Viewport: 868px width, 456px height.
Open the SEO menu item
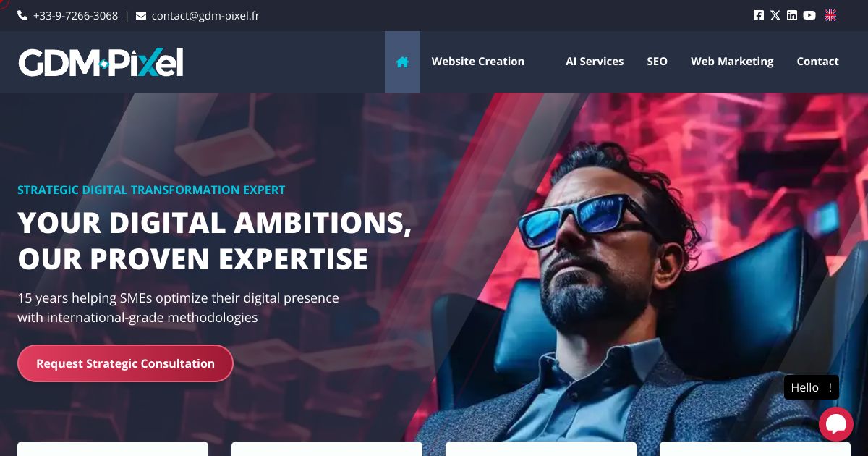[x=657, y=62]
